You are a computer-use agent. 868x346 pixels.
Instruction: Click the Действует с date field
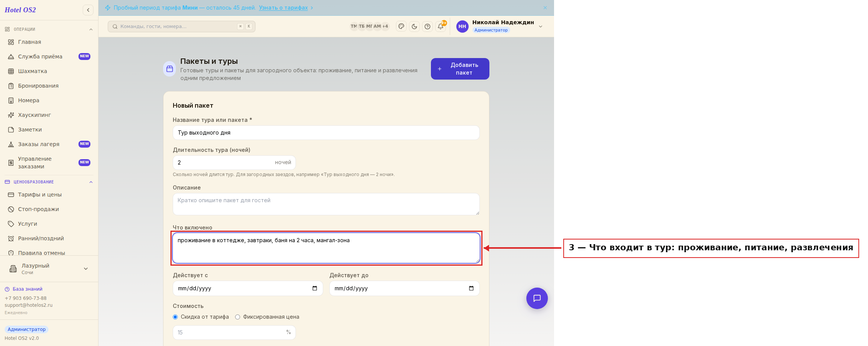click(x=248, y=288)
